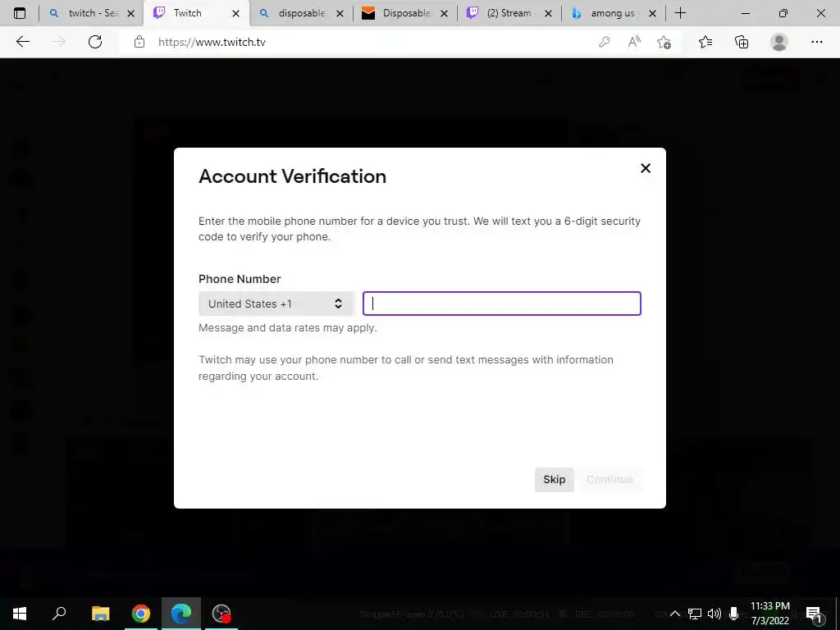
Task: Skip phone verification
Action: tap(554, 479)
